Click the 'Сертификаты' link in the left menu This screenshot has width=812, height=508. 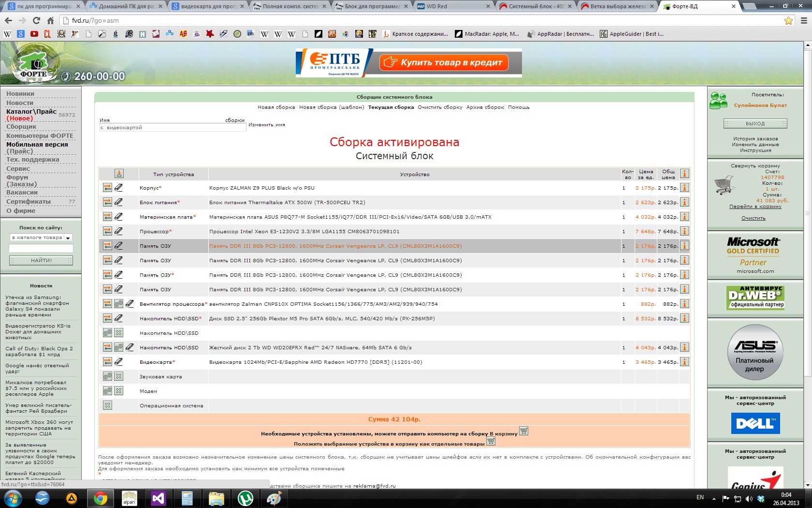point(29,202)
